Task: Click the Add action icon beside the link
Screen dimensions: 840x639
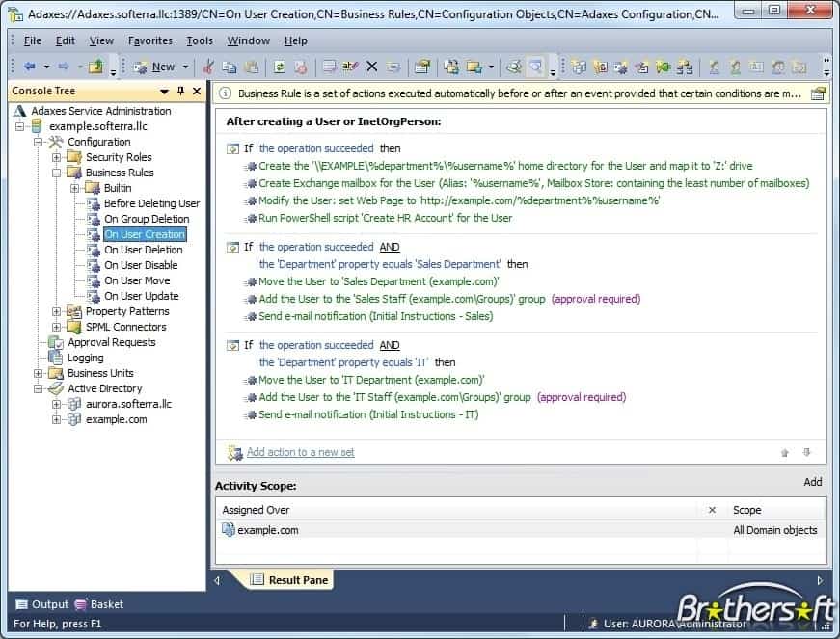Action: 234,453
